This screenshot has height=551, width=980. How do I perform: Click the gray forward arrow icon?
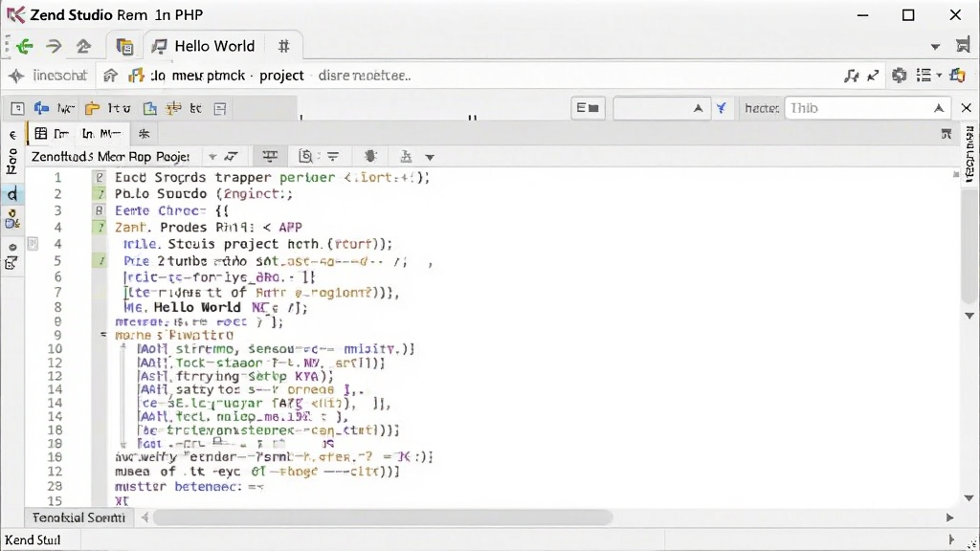click(54, 46)
